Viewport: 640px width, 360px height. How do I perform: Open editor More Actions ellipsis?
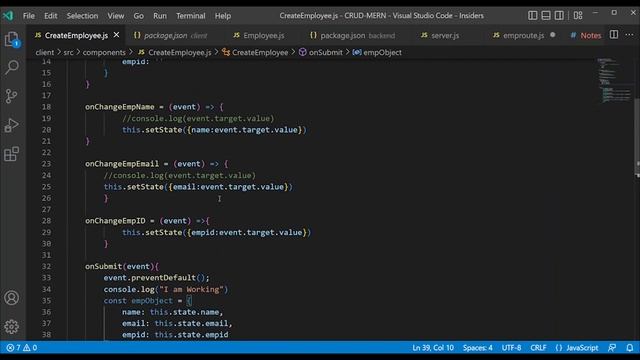point(629,35)
